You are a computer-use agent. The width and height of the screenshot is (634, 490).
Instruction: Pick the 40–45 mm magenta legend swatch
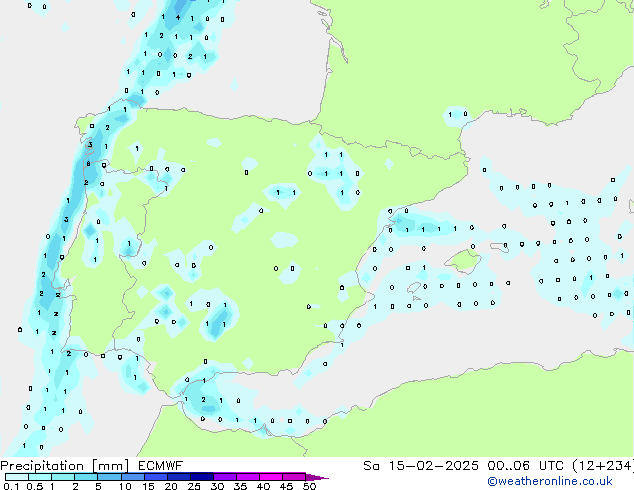271,477
